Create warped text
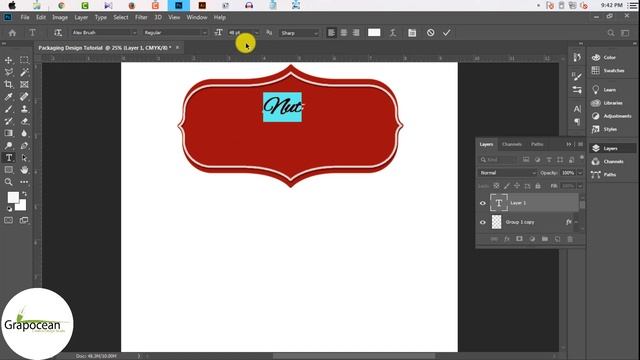 pos(393,33)
